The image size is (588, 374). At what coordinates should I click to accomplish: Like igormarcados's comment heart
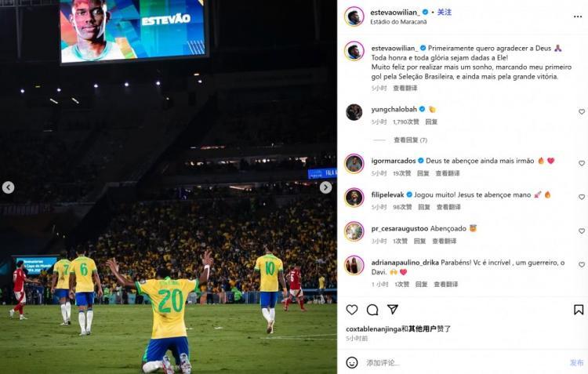click(x=581, y=163)
